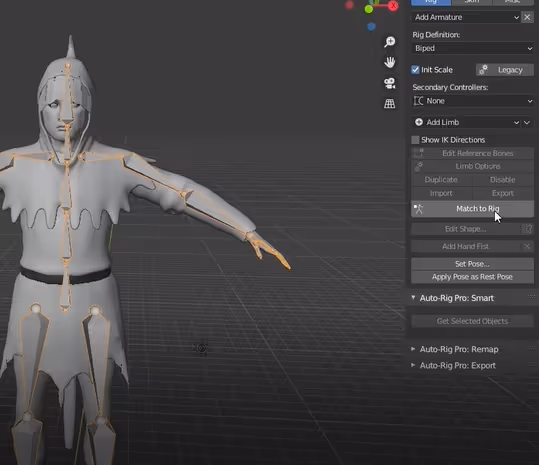Click the Match to Rig button
Viewport: 539px width, 465px height.
473,209
